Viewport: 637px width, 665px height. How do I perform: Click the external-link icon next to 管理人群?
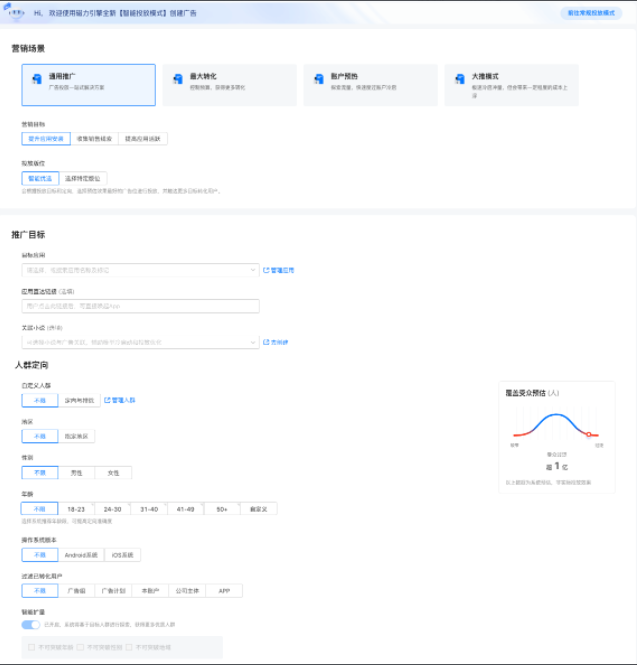(x=107, y=400)
